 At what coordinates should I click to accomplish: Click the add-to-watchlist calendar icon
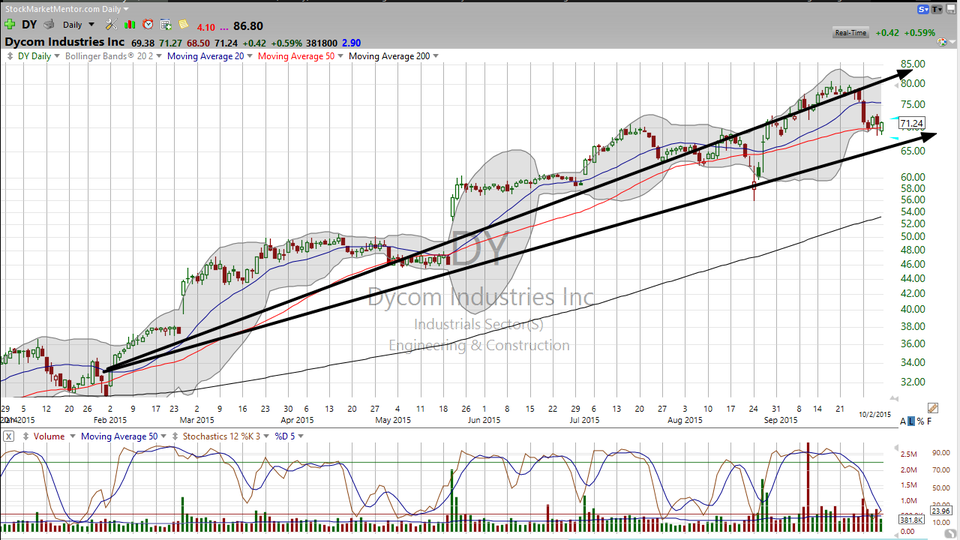coord(165,25)
